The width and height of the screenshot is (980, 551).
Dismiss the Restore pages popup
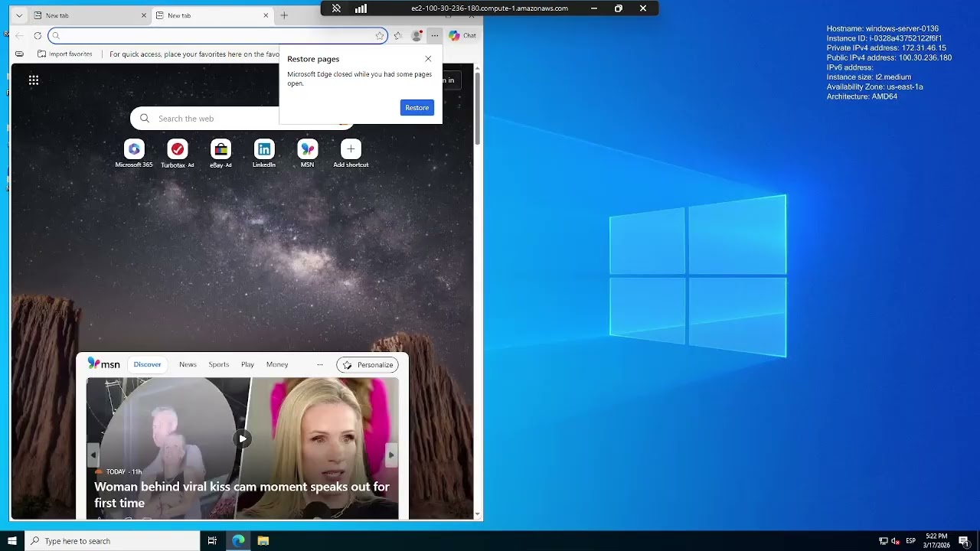[428, 59]
